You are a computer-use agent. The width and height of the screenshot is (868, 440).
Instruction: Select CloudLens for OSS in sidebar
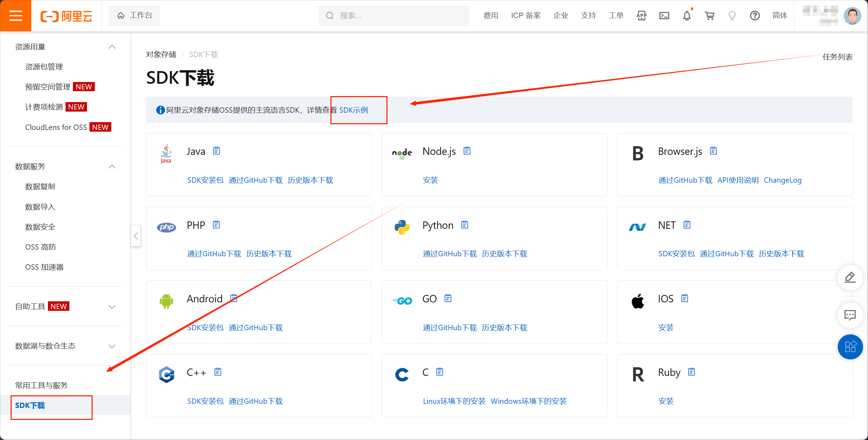pos(56,127)
